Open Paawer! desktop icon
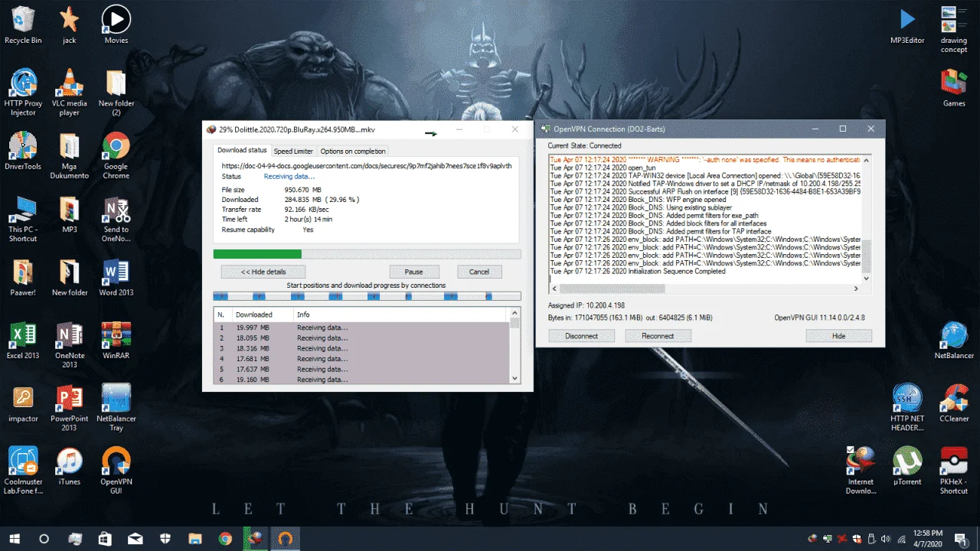980x551 pixels. tap(23, 277)
